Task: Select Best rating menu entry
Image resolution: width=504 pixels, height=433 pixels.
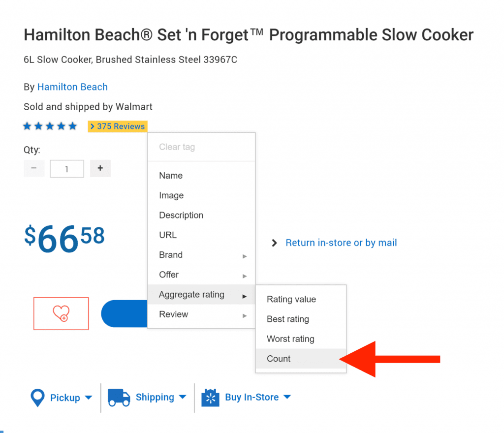Action: click(288, 319)
